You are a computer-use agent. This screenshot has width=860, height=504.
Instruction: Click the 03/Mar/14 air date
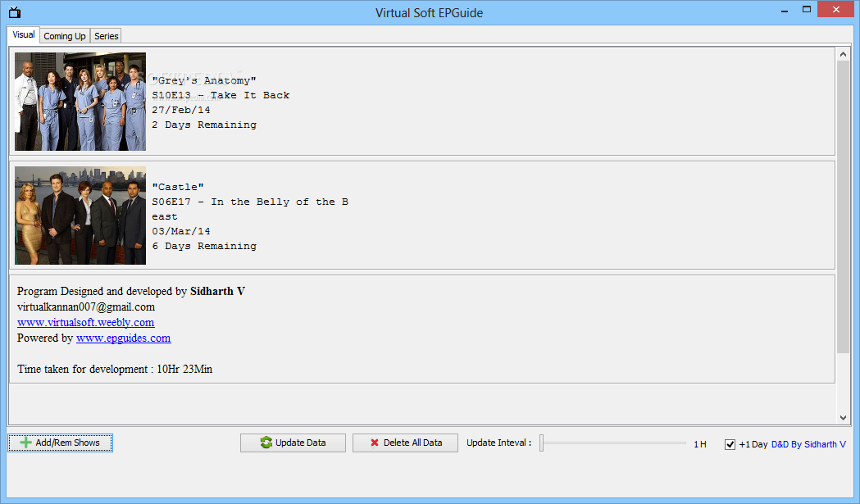tap(181, 231)
